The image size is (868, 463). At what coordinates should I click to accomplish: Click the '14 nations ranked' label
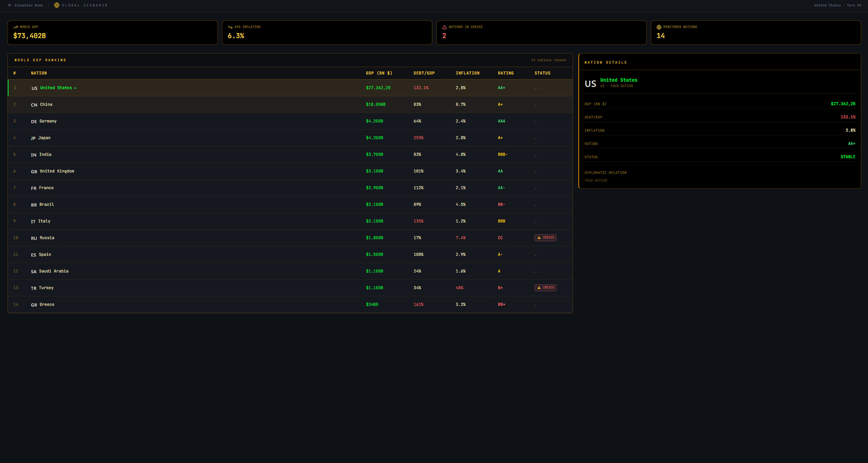548,60
